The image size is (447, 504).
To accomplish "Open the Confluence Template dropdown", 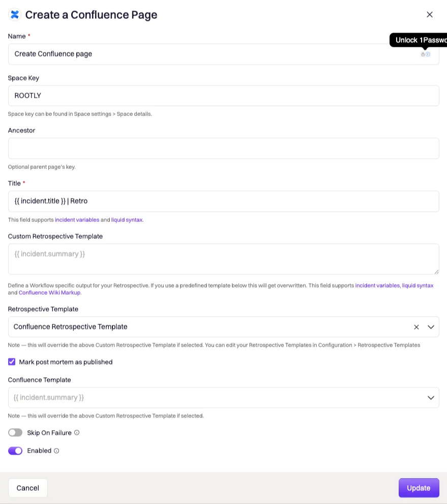I will 224,398.
